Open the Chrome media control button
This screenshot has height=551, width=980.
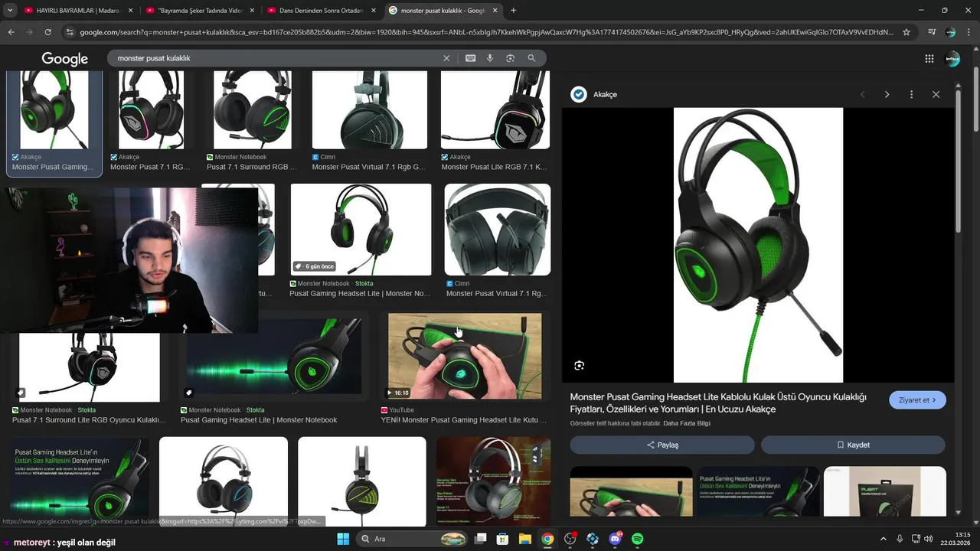click(932, 32)
